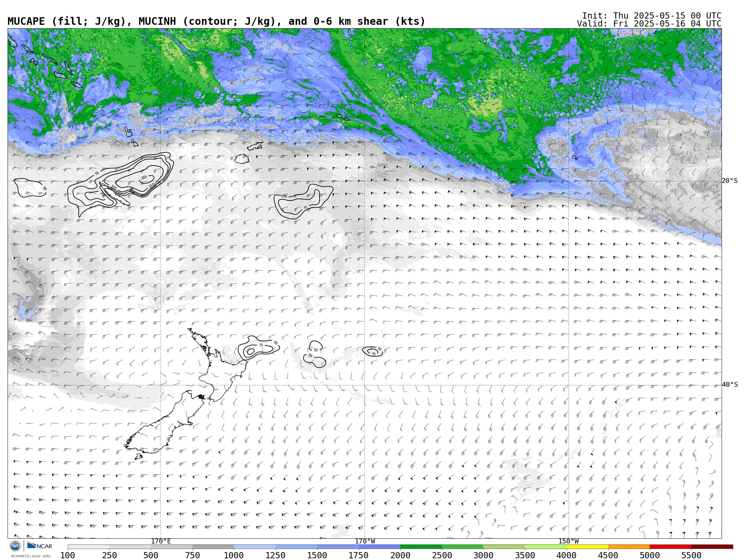Open the ensemble.ucar.edu link text
This screenshot has height=560, width=744.
(x=30, y=556)
